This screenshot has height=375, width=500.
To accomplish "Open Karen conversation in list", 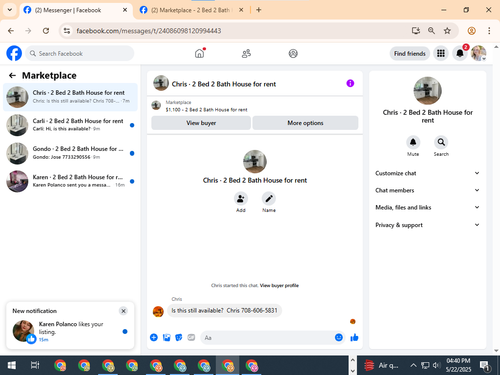I will pyautogui.click(x=70, y=181).
